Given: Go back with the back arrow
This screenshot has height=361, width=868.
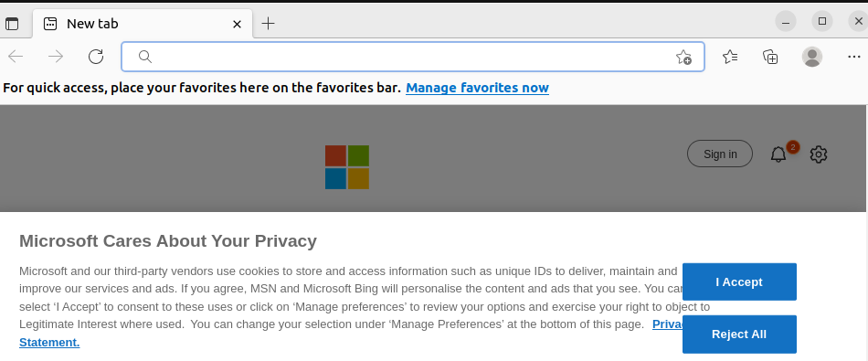Looking at the screenshot, I should tap(16, 57).
